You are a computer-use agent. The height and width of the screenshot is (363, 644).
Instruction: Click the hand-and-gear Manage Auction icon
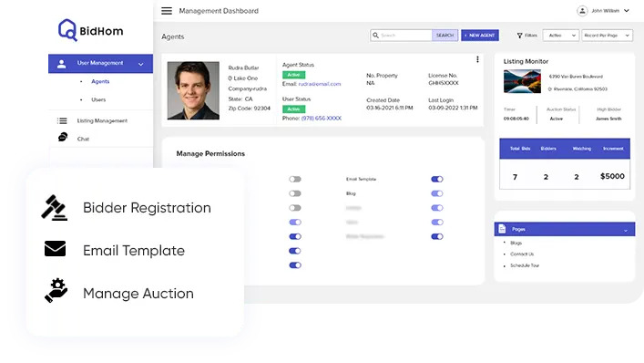tap(56, 290)
